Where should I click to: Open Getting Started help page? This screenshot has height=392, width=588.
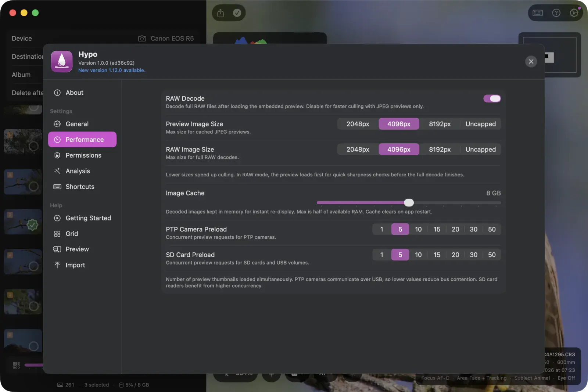pyautogui.click(x=82, y=218)
